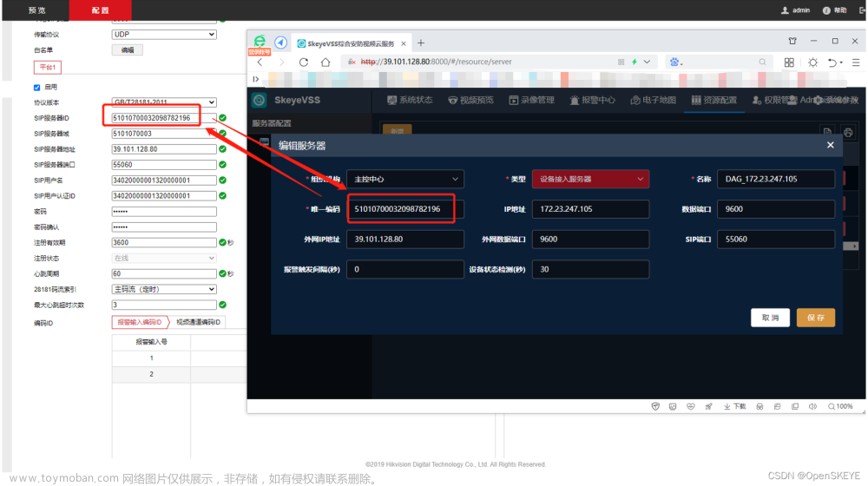Click the device status check field 30
The width and height of the screenshot is (868, 486).
pos(590,269)
